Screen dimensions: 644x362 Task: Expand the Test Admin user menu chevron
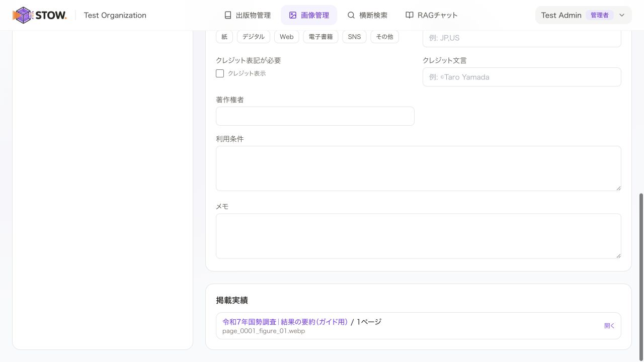point(622,15)
